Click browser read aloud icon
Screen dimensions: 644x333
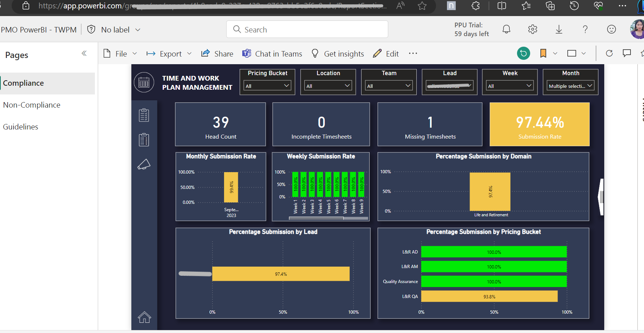click(x=401, y=6)
